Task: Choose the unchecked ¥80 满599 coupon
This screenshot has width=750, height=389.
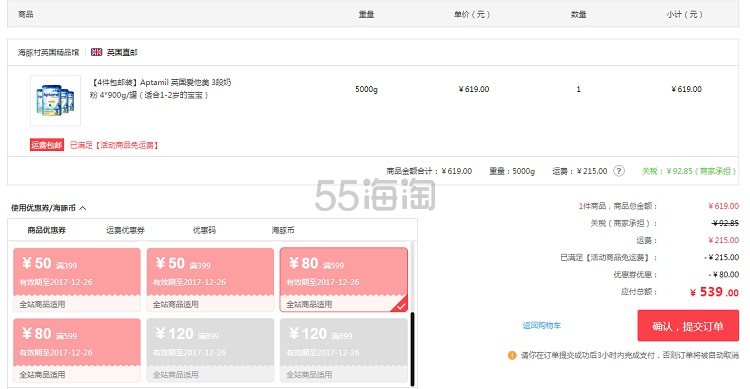Action: 77,350
